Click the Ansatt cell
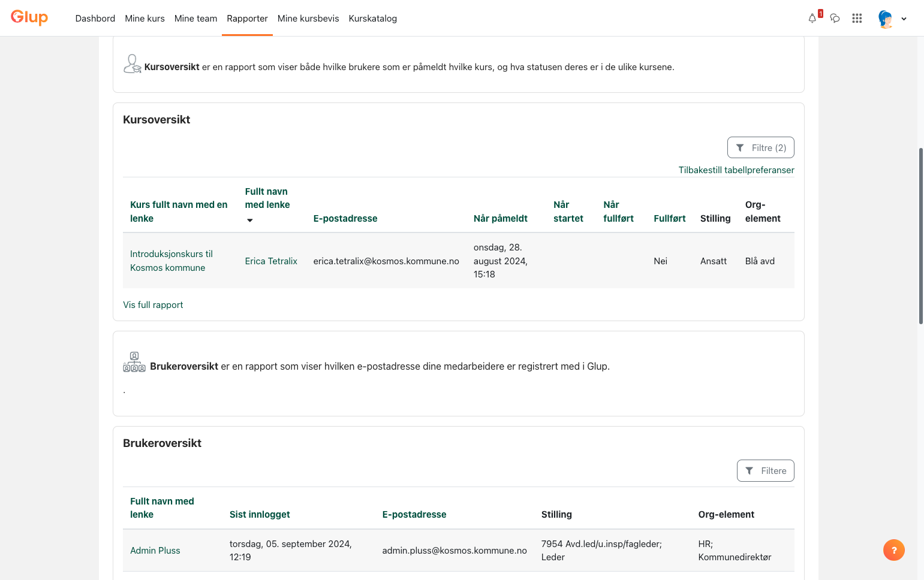 [714, 261]
